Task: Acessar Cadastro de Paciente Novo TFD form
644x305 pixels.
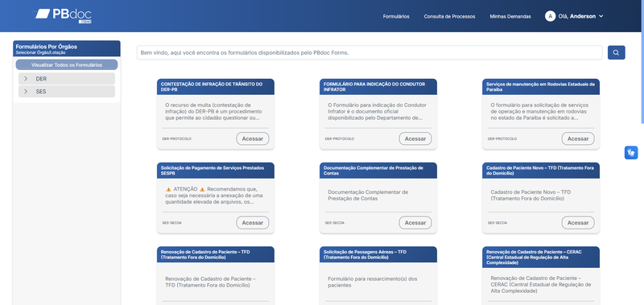Action: point(578,223)
